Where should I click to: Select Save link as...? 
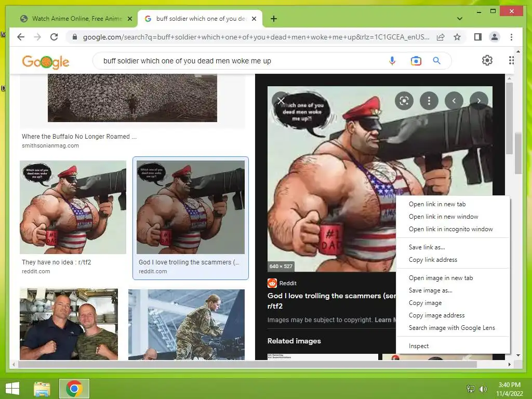tap(453, 247)
